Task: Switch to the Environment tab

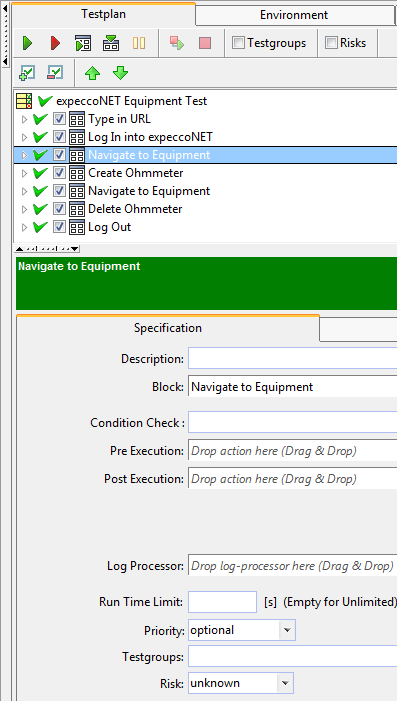Action: click(294, 15)
